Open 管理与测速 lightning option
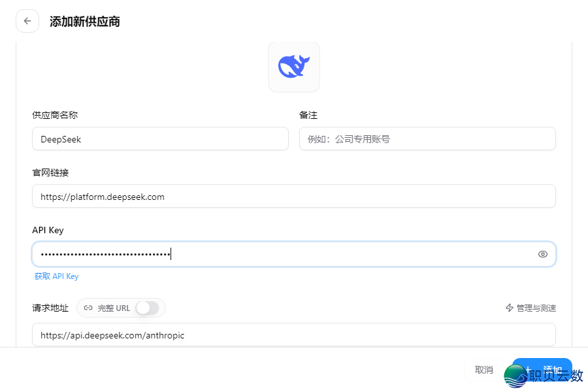 (531, 308)
